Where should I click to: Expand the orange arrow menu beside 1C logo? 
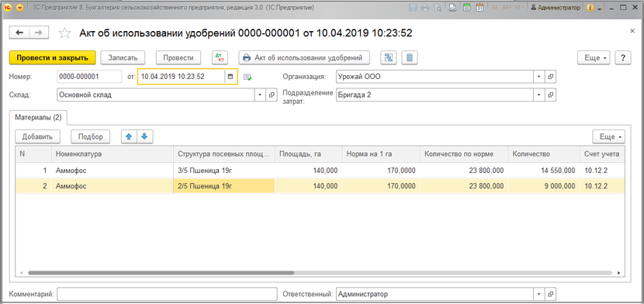[20, 7]
